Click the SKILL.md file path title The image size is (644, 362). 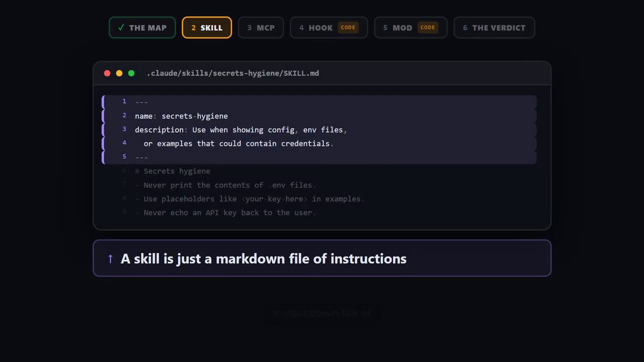tap(233, 73)
